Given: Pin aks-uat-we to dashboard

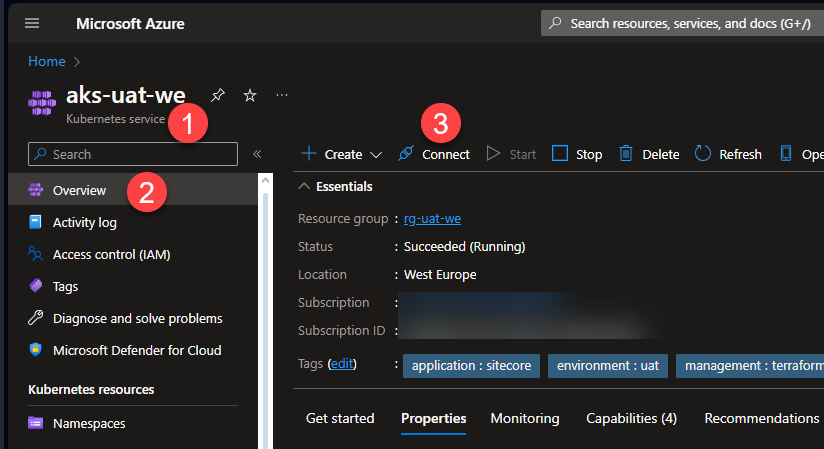Looking at the screenshot, I should pyautogui.click(x=218, y=95).
